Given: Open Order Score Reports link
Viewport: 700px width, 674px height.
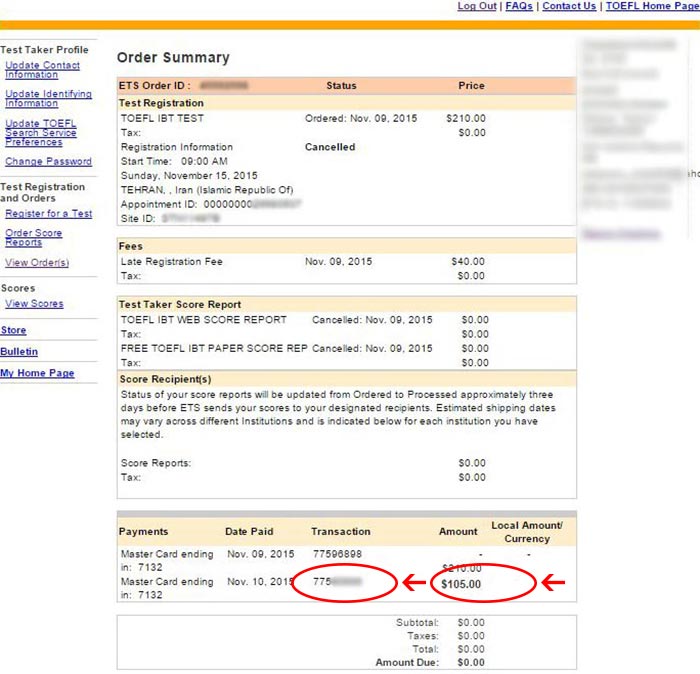Looking at the screenshot, I should coord(33,238).
